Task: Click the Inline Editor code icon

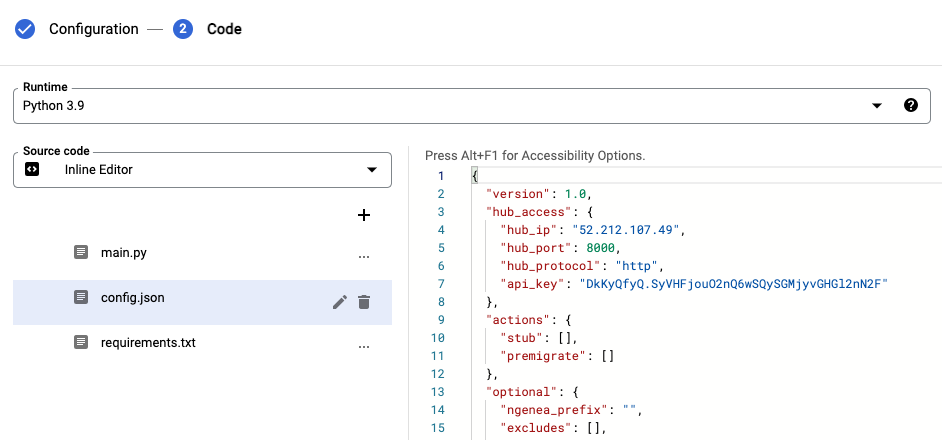Action: pos(33,169)
